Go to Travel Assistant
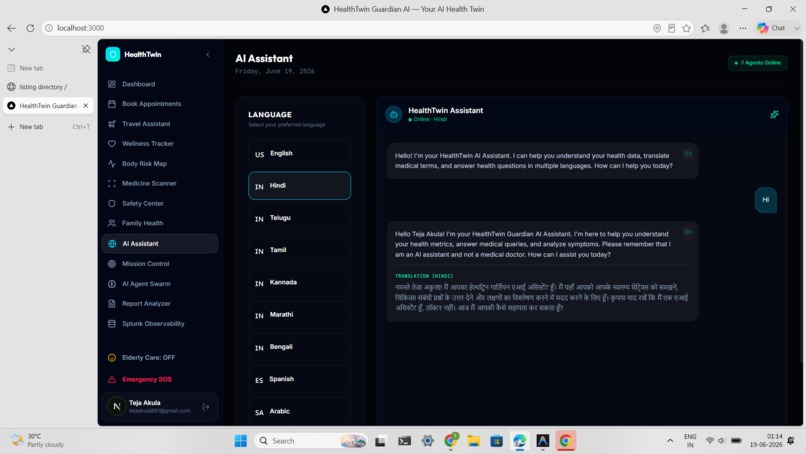Viewport: 806px width, 454px height. (159, 124)
